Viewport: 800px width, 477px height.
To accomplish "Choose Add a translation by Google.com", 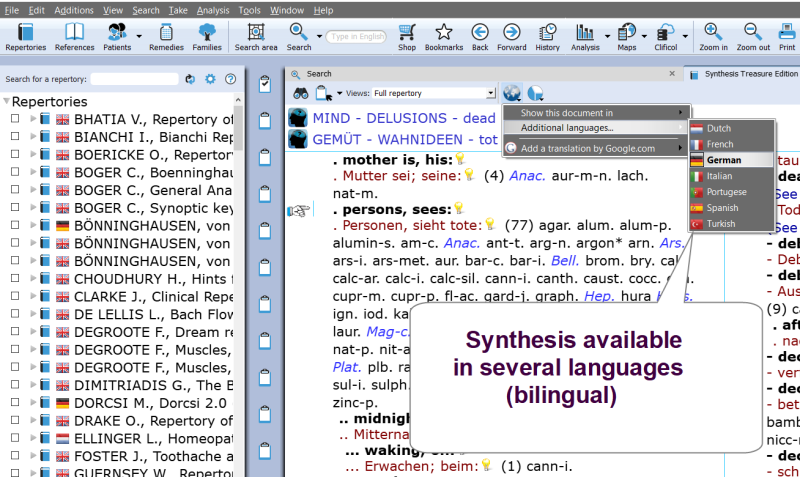I will pyautogui.click(x=587, y=148).
